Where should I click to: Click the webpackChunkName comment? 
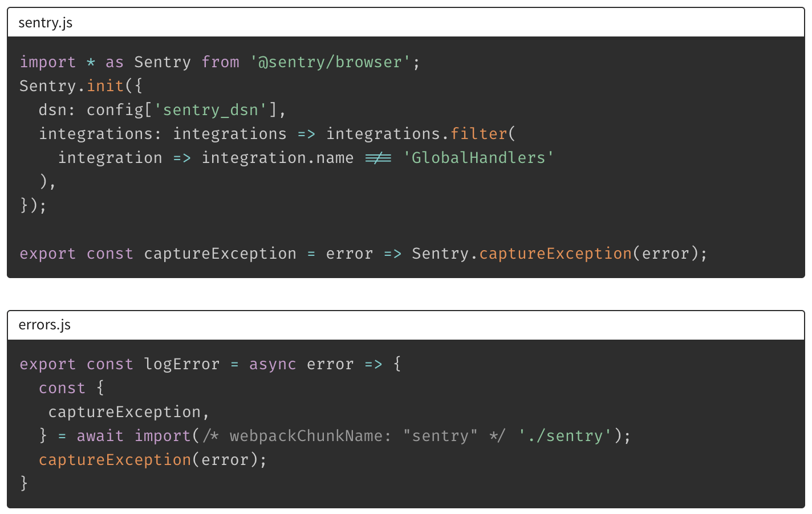[354, 436]
